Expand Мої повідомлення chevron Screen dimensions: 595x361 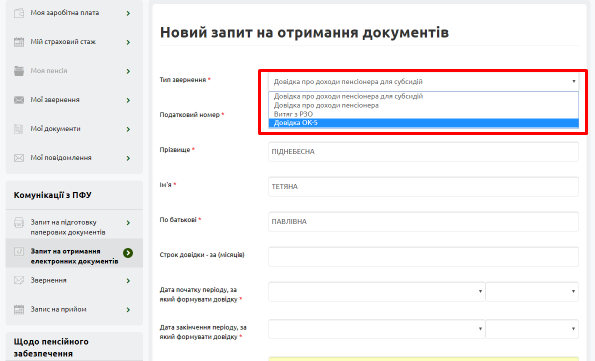point(128,158)
